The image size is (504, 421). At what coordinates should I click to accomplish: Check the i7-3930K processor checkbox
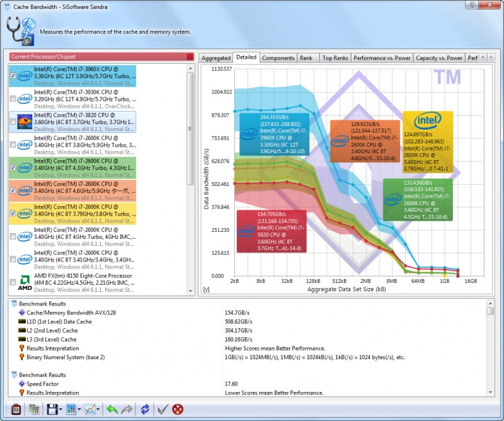pyautogui.click(x=13, y=99)
